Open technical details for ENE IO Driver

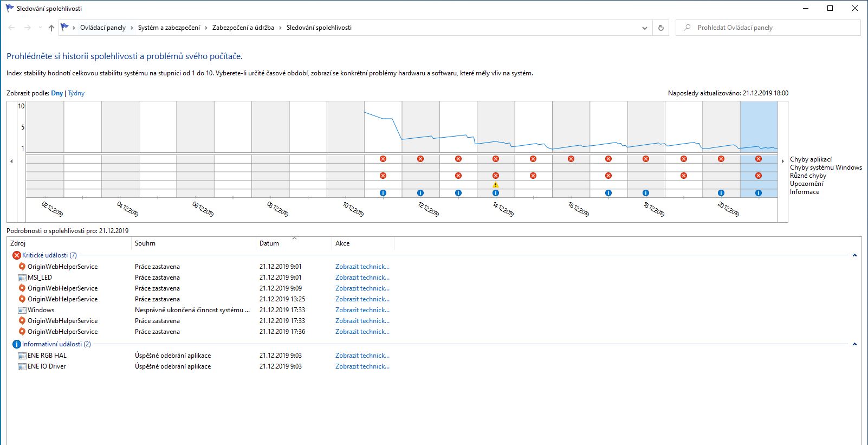click(362, 366)
